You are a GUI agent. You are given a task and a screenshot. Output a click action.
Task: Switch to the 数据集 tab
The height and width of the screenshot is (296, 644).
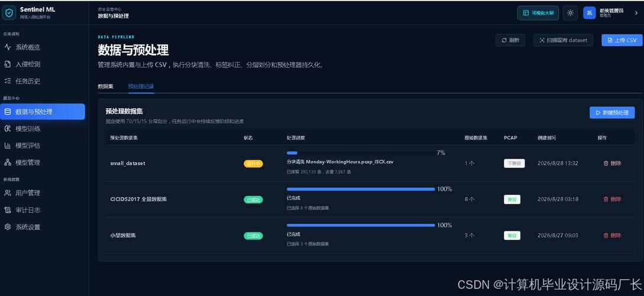click(105, 86)
